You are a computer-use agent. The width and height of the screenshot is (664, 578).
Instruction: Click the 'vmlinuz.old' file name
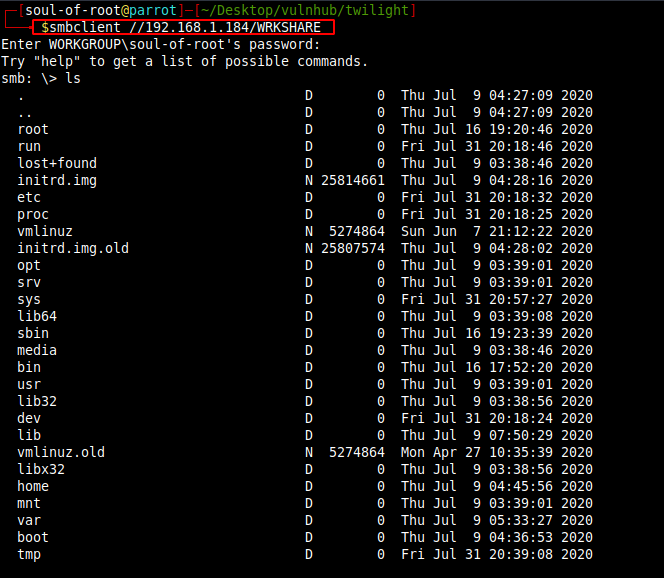click(x=61, y=452)
